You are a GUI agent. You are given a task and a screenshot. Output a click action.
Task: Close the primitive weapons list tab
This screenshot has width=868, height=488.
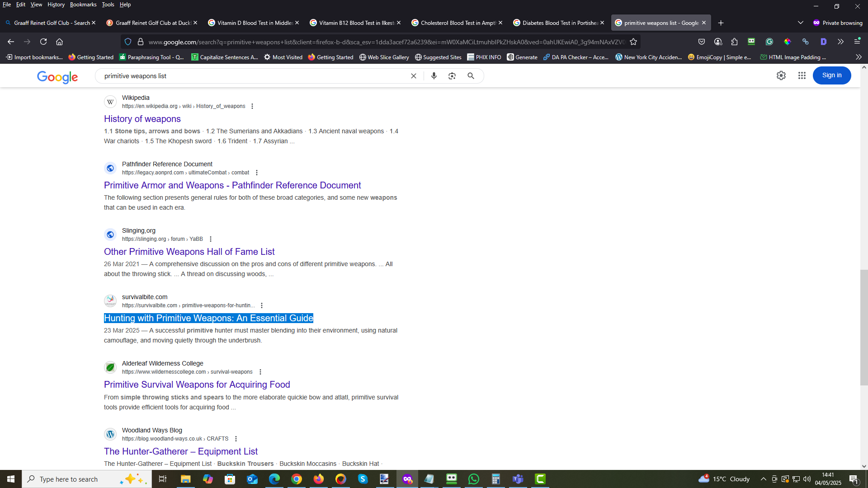704,23
